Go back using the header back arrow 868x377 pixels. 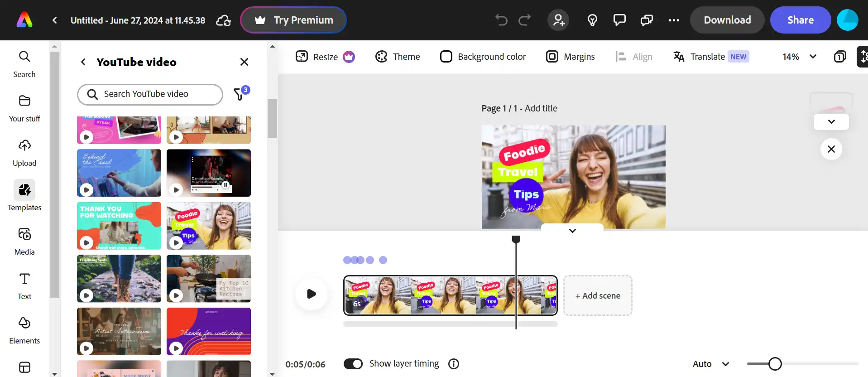55,20
